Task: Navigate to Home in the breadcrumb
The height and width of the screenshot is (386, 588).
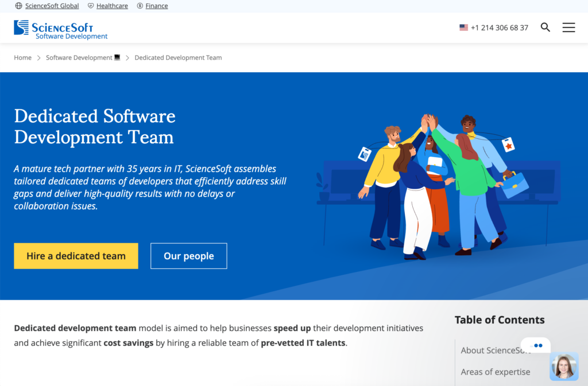Action: (x=23, y=57)
